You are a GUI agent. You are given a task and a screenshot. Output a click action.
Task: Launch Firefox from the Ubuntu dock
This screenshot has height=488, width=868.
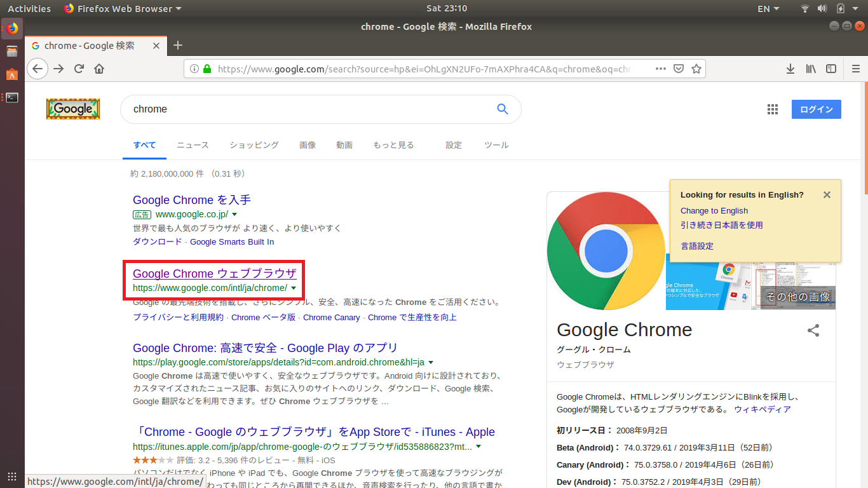pos(12,28)
